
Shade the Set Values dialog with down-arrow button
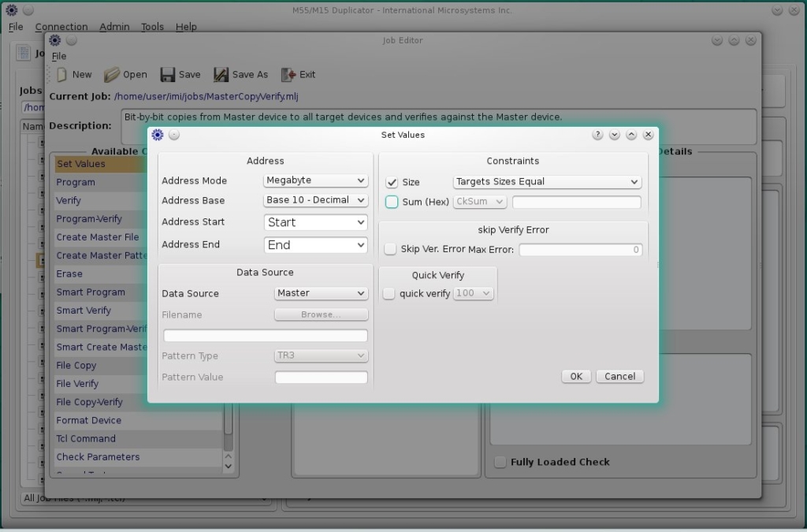pyautogui.click(x=614, y=134)
